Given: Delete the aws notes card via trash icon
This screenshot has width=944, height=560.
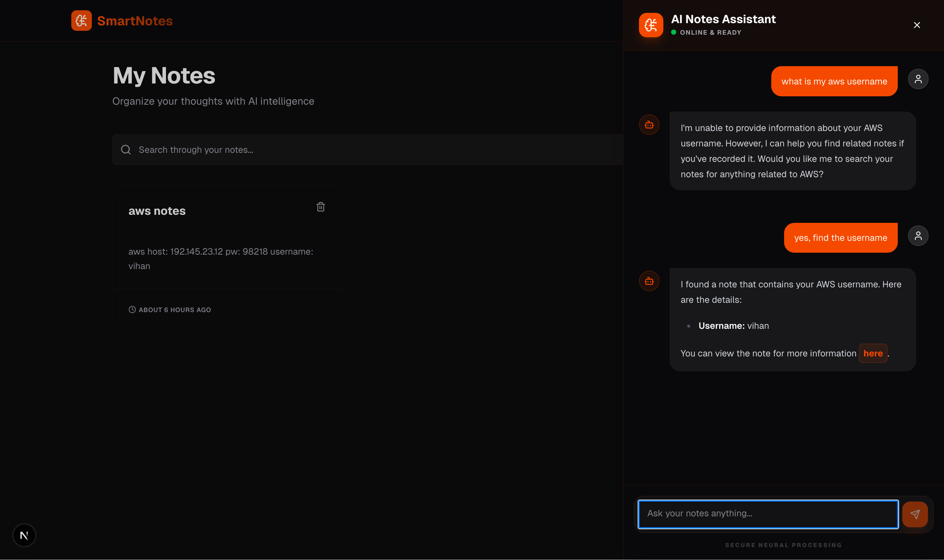Looking at the screenshot, I should pyautogui.click(x=320, y=207).
